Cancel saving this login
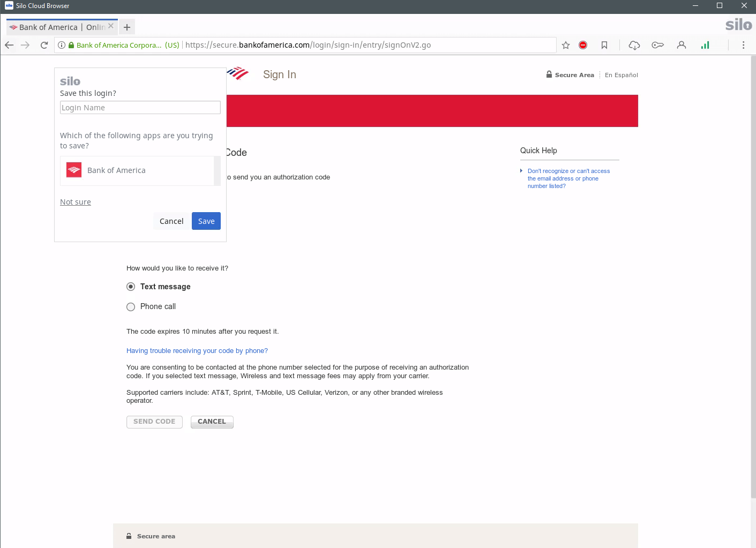 tap(171, 221)
